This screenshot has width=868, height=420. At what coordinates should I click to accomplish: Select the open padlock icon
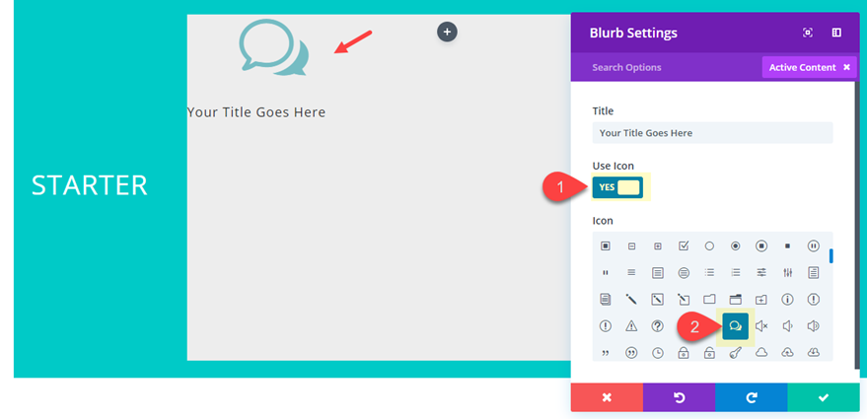point(709,353)
